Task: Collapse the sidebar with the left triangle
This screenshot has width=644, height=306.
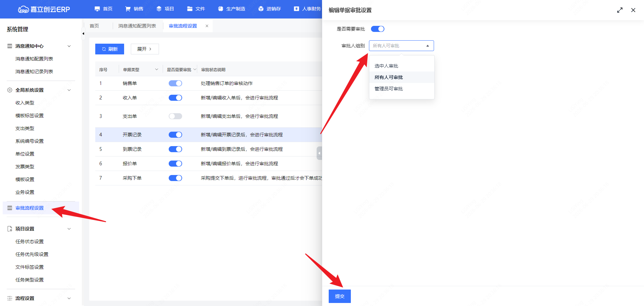Action: click(83, 34)
